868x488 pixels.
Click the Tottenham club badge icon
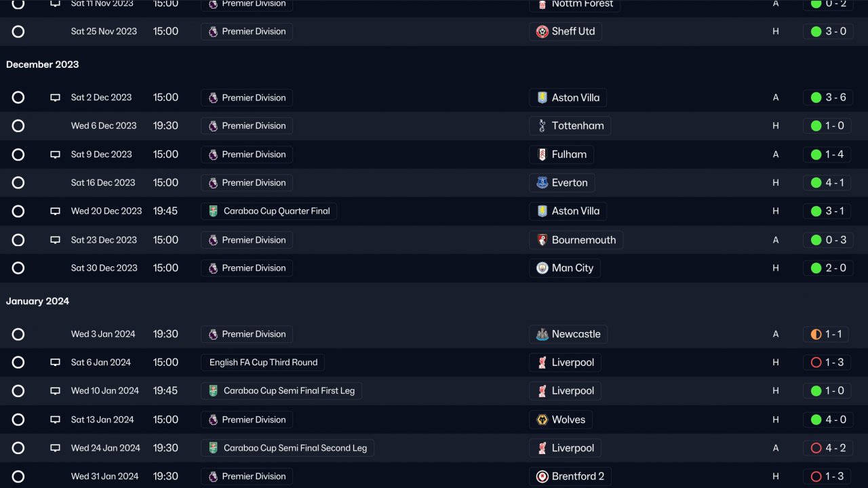(x=542, y=126)
